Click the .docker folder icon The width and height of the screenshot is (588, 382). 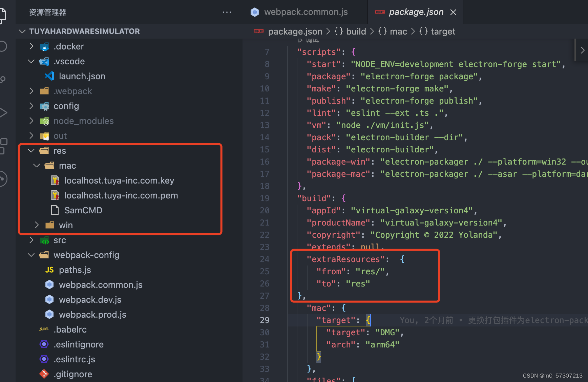point(44,47)
